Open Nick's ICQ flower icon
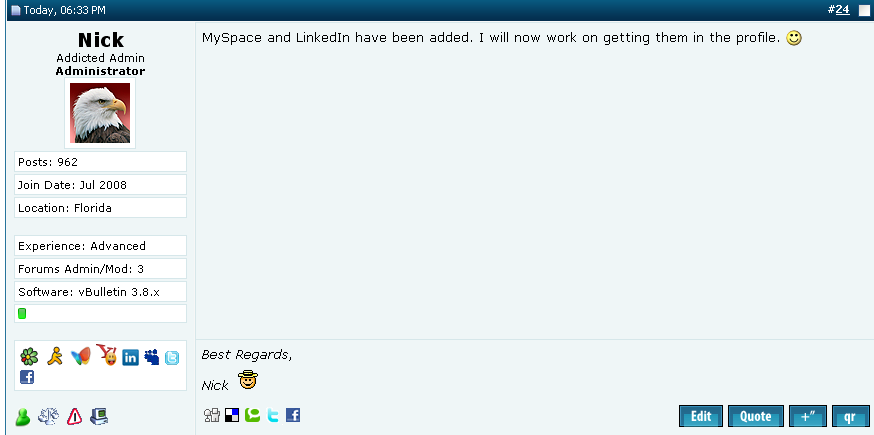 pos(29,356)
